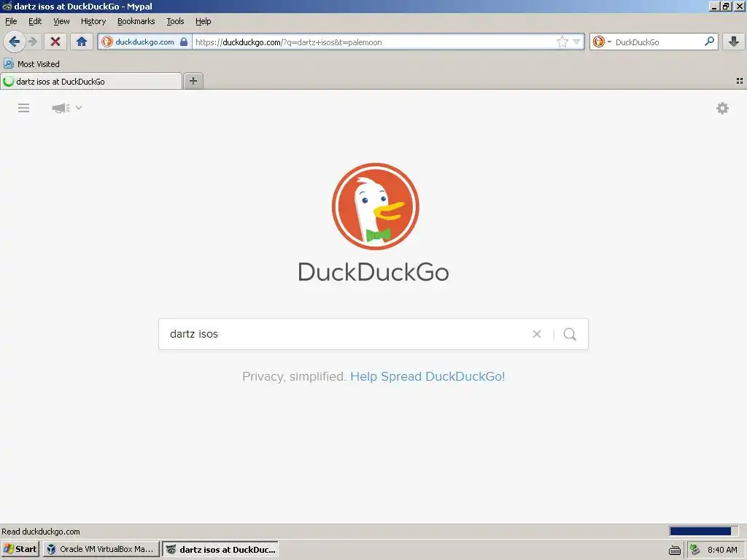Click the Mypal browser taskbar button
Image resolution: width=747 pixels, height=560 pixels.
coord(220,549)
